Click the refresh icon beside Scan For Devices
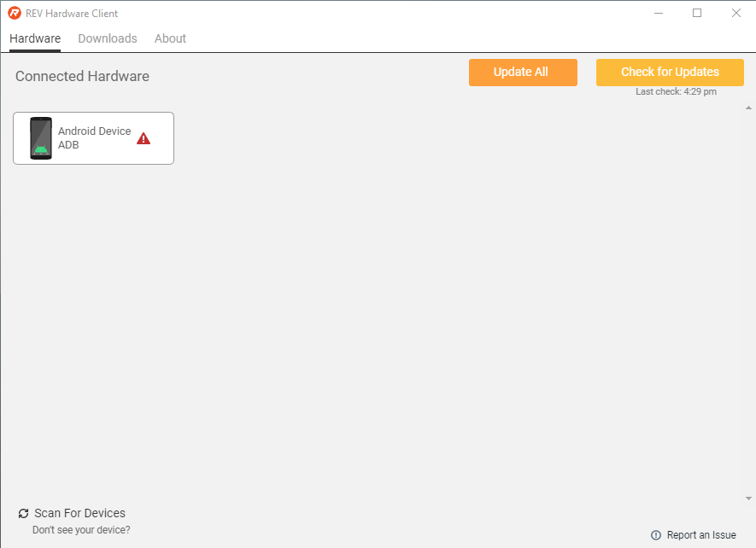 23,513
